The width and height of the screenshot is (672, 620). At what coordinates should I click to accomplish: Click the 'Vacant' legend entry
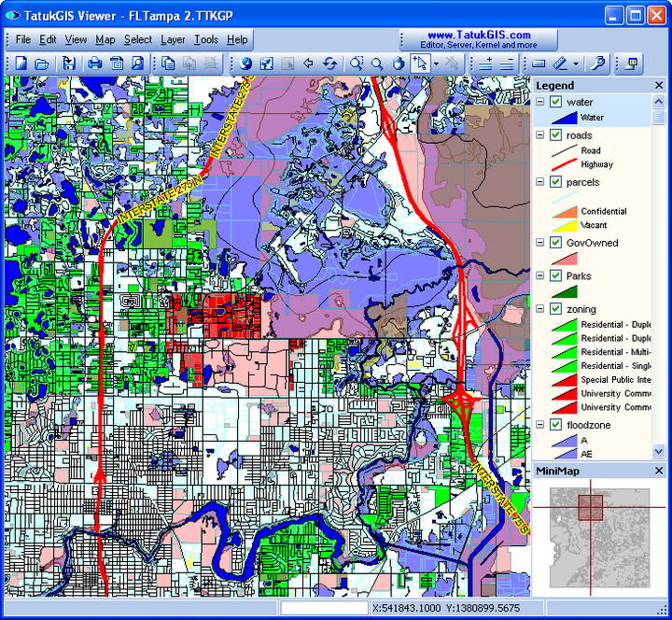pos(594,225)
